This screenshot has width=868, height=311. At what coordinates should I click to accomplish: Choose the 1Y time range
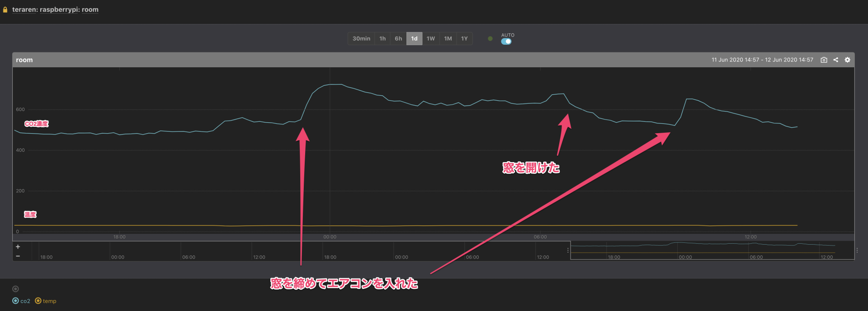[464, 39]
